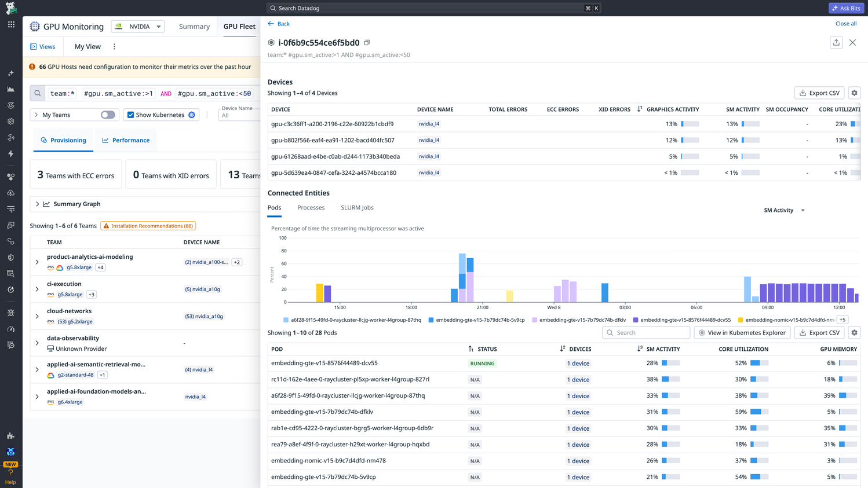
Task: Click Export CSV for Devices
Action: [x=819, y=93]
